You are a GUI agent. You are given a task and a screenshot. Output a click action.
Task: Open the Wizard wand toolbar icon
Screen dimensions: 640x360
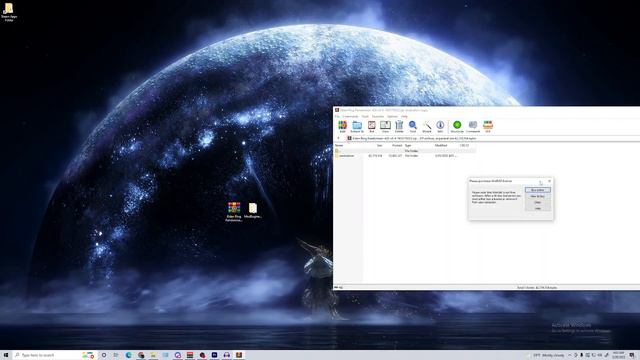tap(427, 127)
